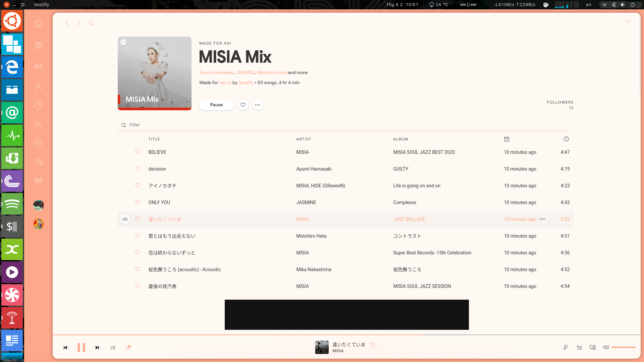Open the Motohiro Hata link in the playlist header
The image size is (644, 362).
click(272, 72)
